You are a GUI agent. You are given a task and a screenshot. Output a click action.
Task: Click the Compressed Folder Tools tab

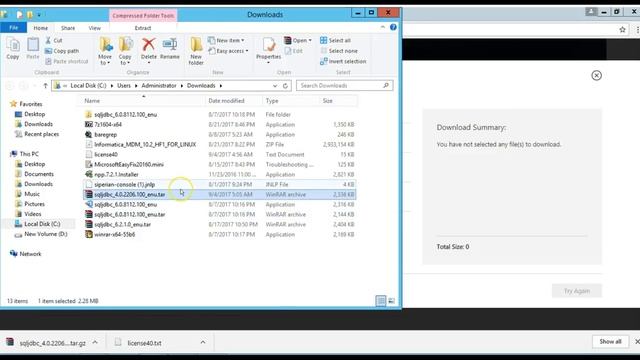pos(143,16)
